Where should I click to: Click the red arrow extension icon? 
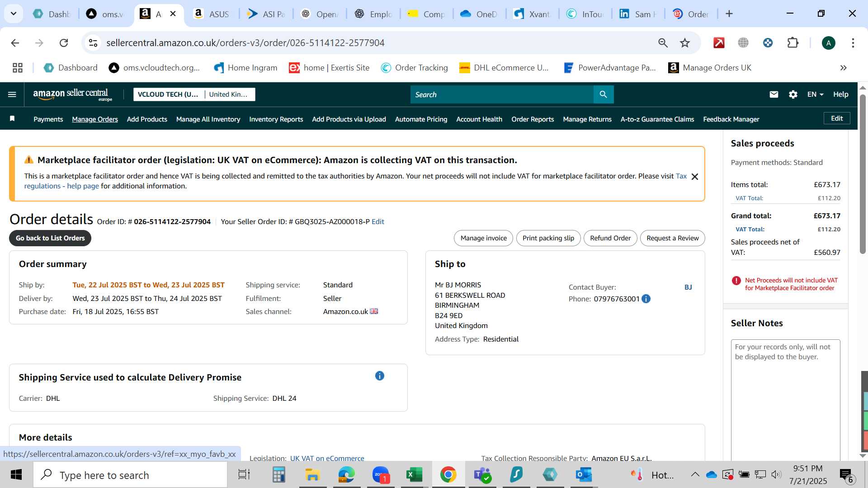coord(719,43)
